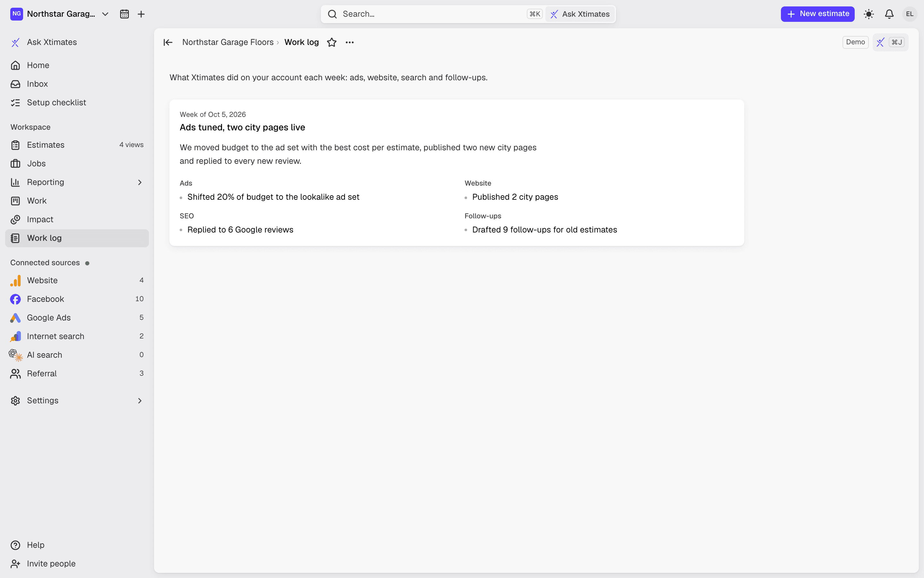Star the Work log page
This screenshot has height=578, width=924.
332,42
